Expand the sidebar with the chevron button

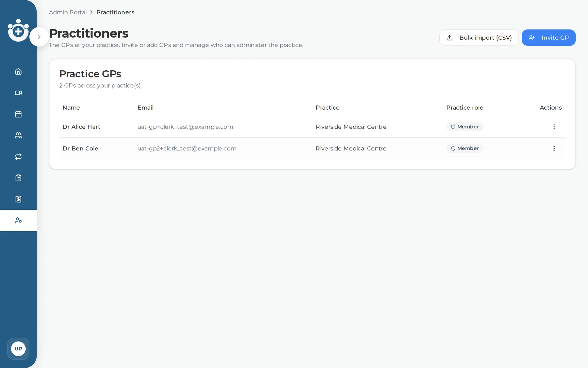tap(39, 37)
